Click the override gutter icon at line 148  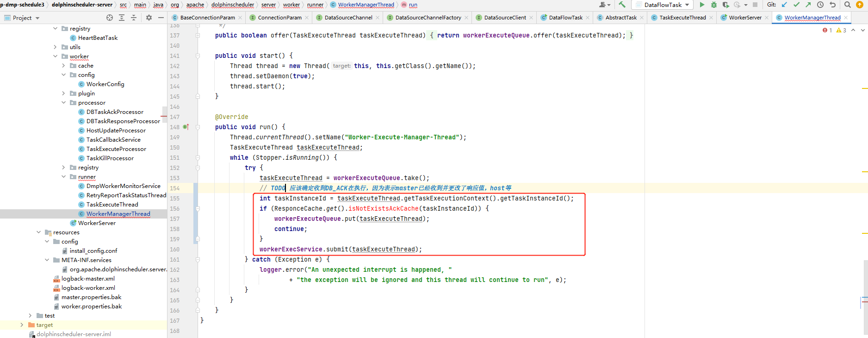pyautogui.click(x=186, y=127)
